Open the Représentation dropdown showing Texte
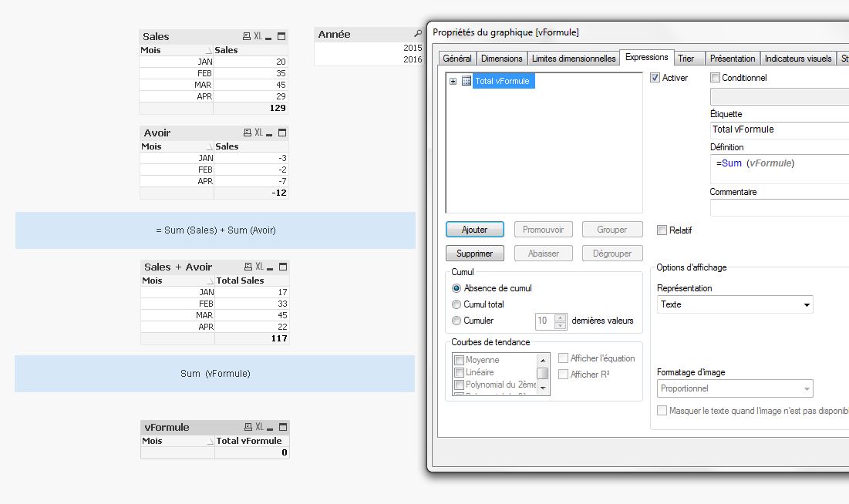Image resolution: width=849 pixels, height=504 pixels. pyautogui.click(x=807, y=304)
